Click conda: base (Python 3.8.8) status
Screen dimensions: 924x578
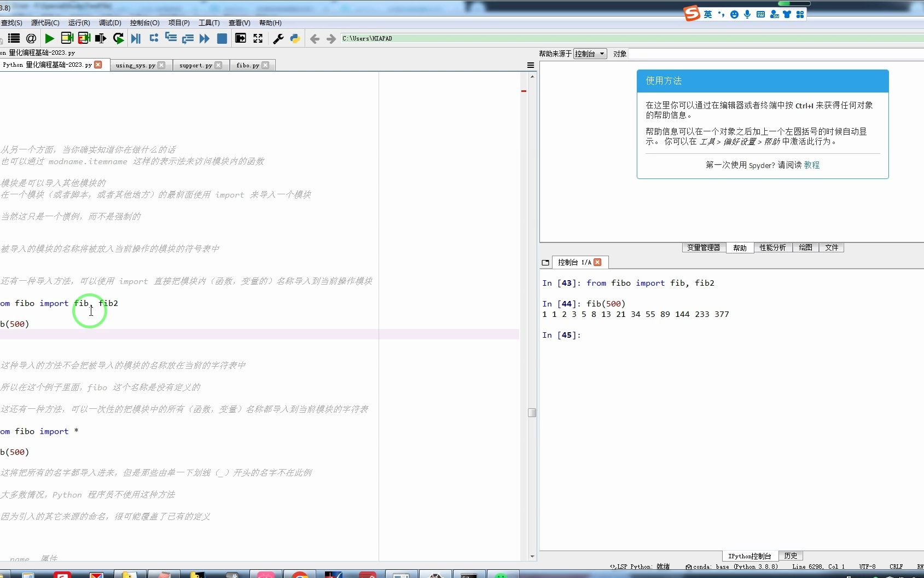pos(731,567)
